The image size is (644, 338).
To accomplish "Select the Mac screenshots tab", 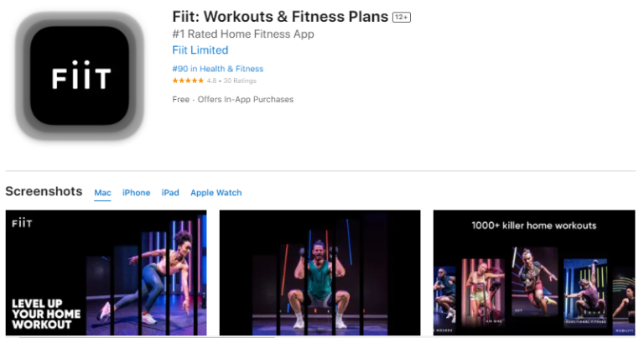I will [x=102, y=193].
